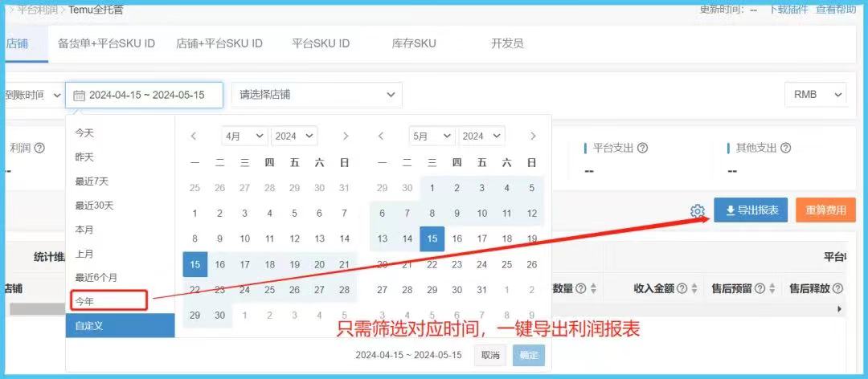Go to previous month on May calendar
Image resolution: width=868 pixels, height=379 pixels.
coord(382,137)
